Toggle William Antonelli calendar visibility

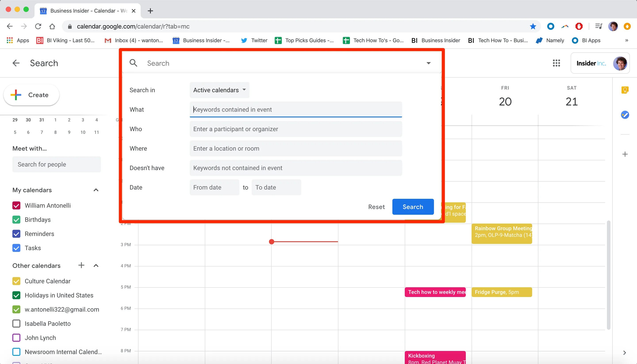pyautogui.click(x=16, y=206)
